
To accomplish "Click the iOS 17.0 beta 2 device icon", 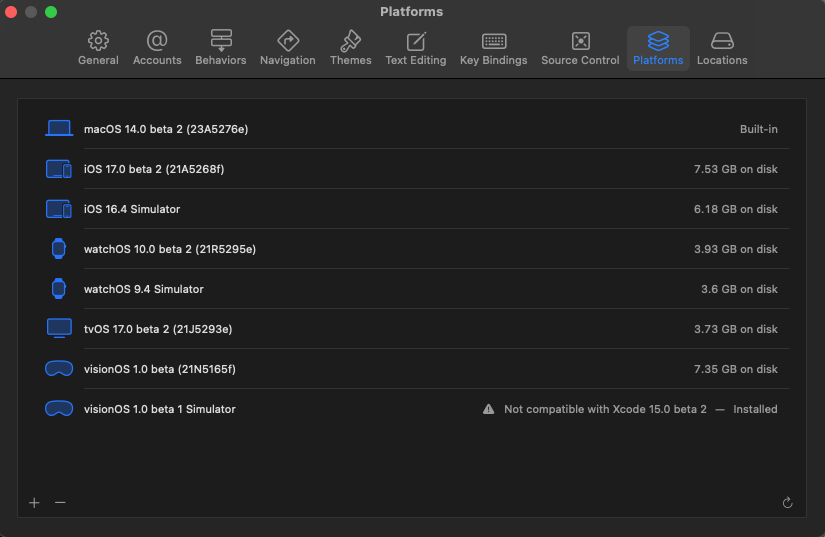I will click(59, 169).
